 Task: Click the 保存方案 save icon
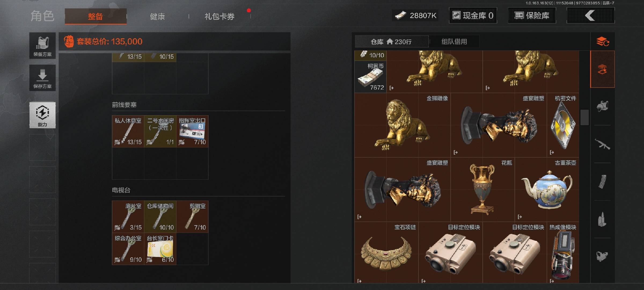pyautogui.click(x=42, y=78)
